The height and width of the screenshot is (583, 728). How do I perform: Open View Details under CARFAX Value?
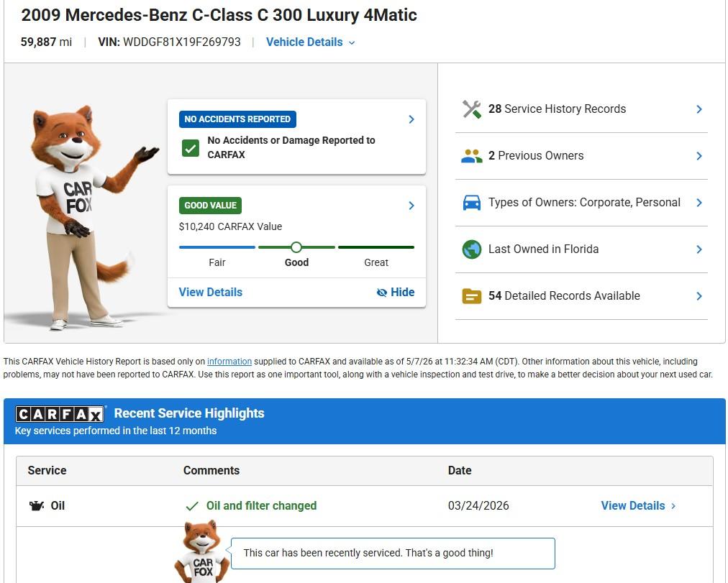point(210,292)
